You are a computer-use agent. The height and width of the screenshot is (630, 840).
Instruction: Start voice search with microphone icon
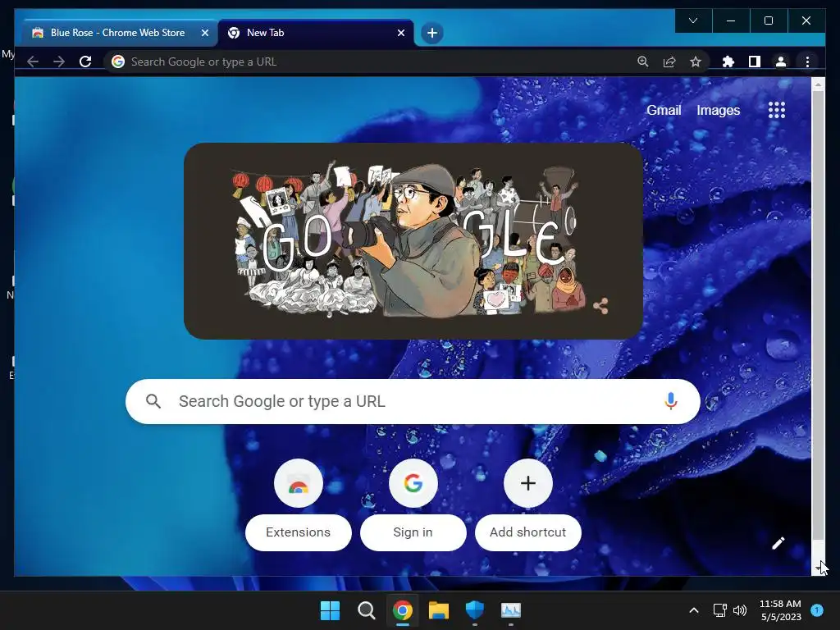(671, 401)
